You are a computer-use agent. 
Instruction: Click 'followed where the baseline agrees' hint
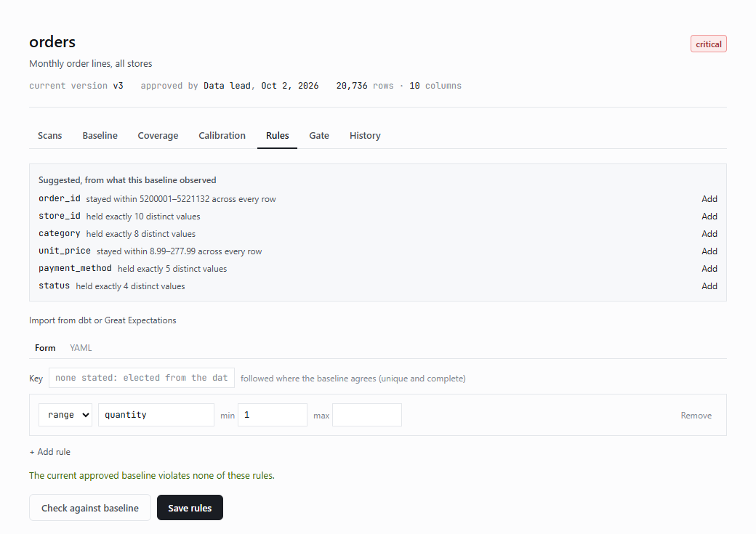coord(353,379)
